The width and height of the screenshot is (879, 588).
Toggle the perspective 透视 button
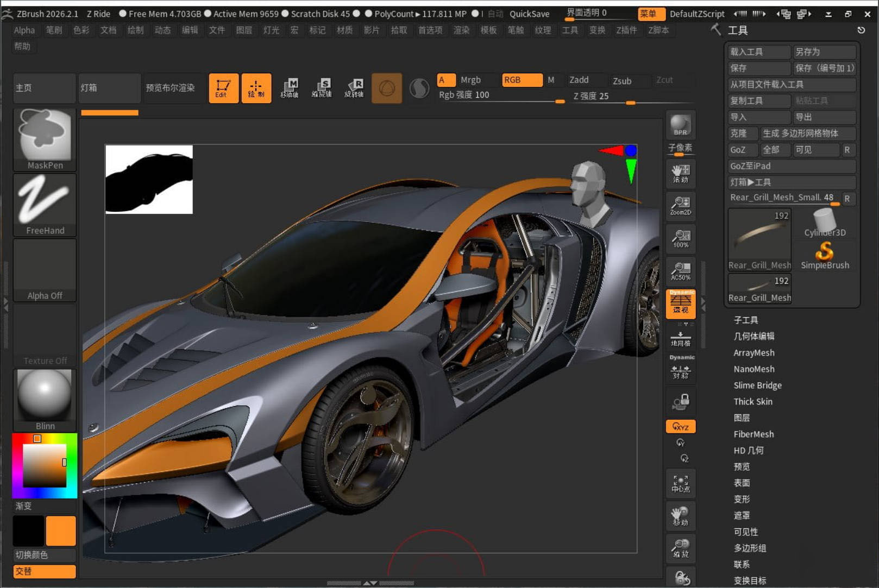point(680,304)
